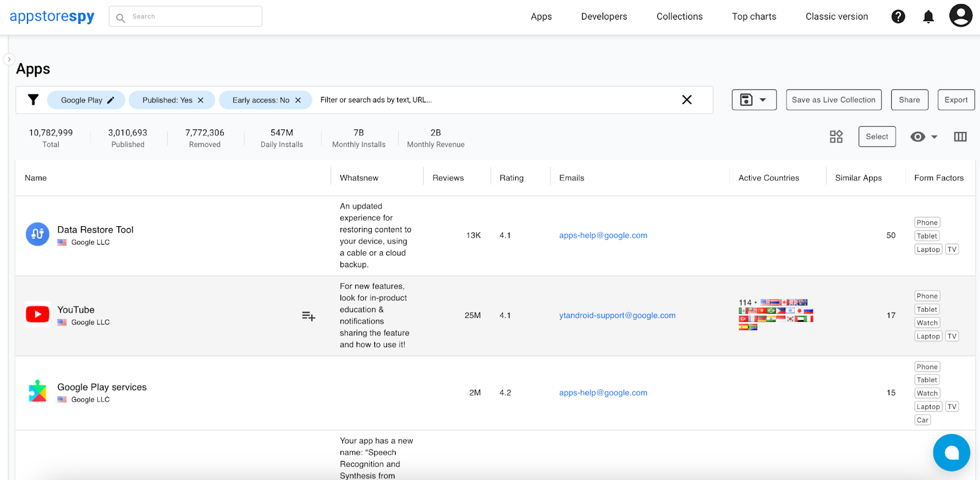Remove the Early access: No filter
980x480 pixels.
[298, 100]
